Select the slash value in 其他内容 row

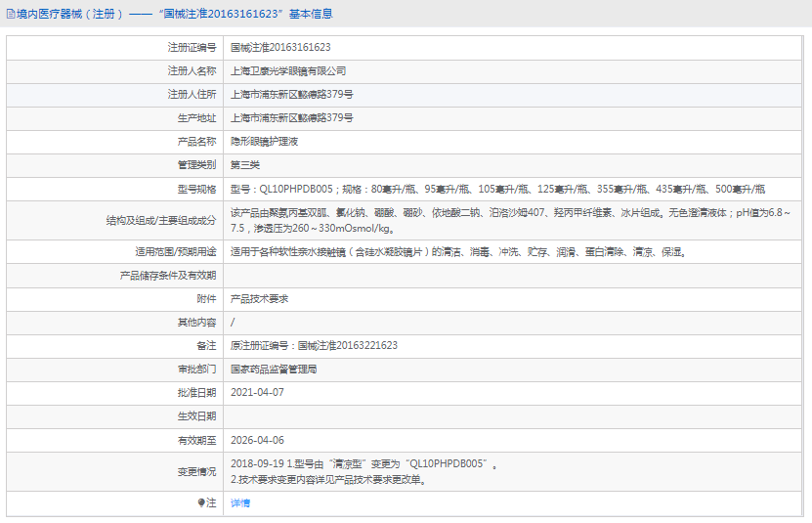[233, 323]
